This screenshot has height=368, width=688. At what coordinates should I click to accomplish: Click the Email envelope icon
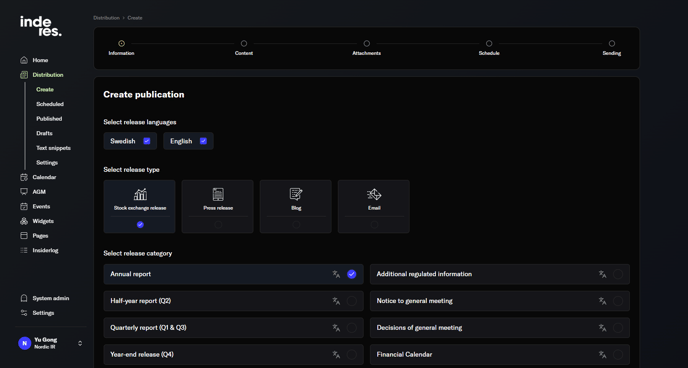pos(374,194)
